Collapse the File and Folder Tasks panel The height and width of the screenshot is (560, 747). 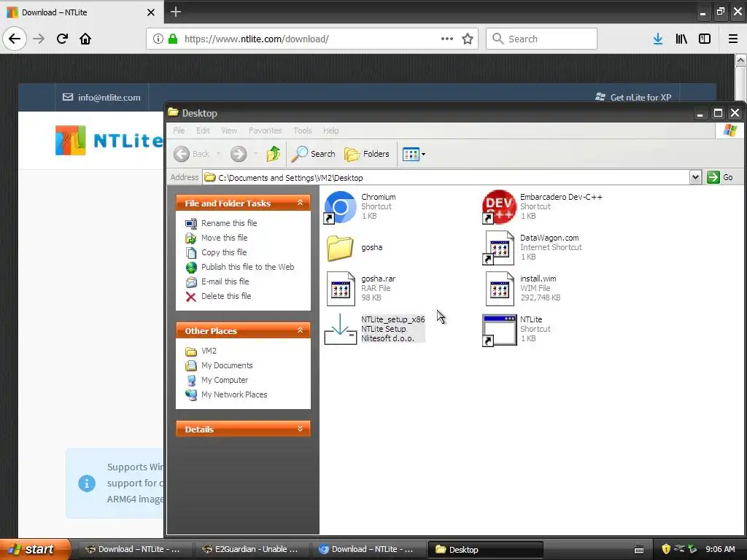[300, 203]
